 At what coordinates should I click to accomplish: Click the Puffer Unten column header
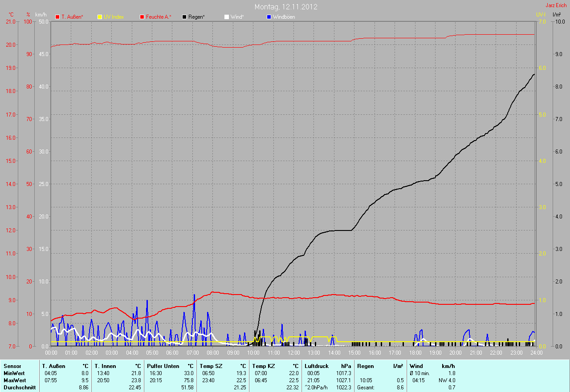coord(162,366)
